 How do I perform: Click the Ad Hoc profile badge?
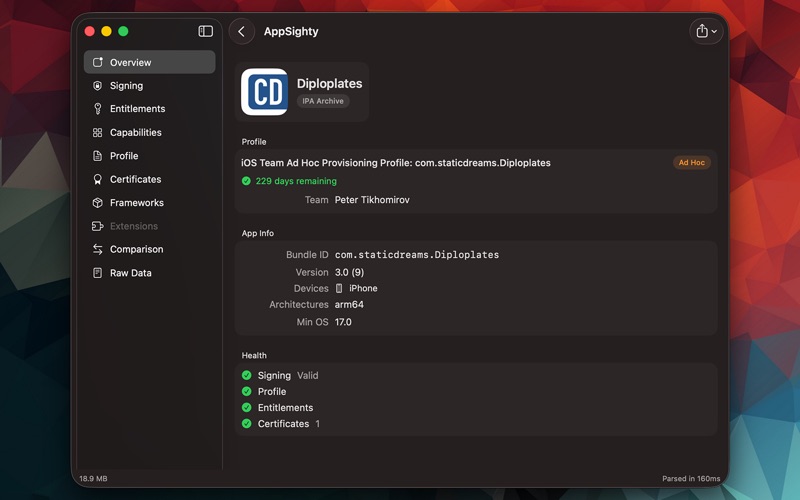click(691, 163)
